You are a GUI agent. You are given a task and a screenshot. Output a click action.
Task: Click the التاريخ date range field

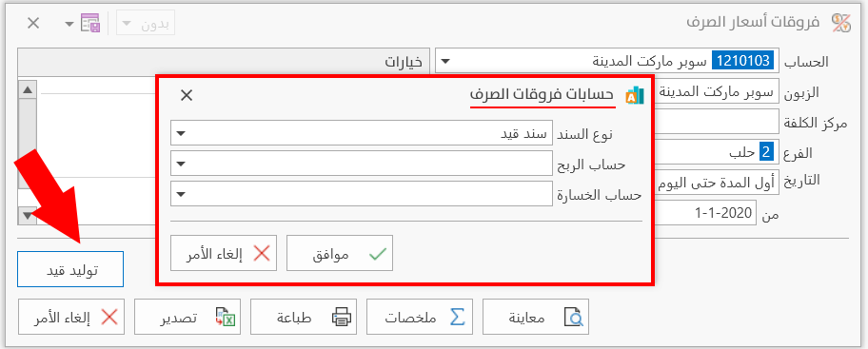click(x=717, y=182)
